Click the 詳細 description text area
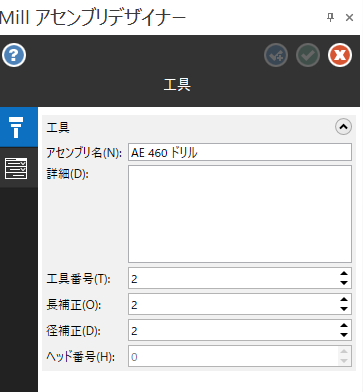The image size is (363, 392). (x=240, y=214)
